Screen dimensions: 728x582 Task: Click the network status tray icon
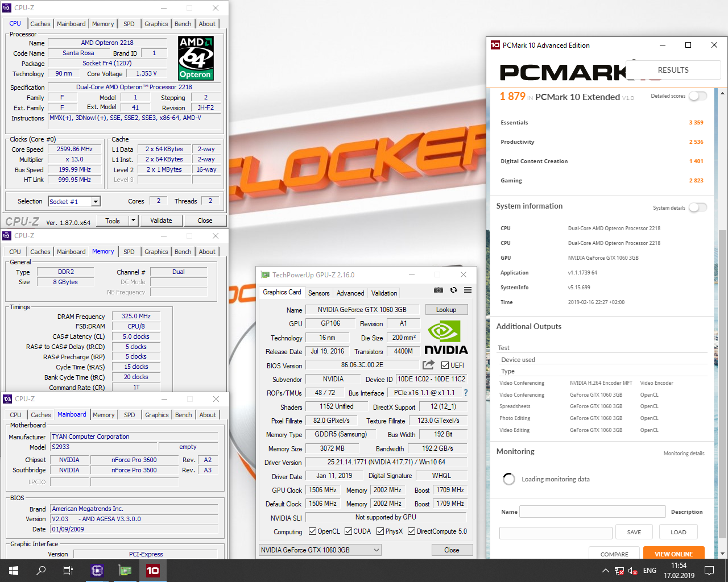tap(619, 571)
